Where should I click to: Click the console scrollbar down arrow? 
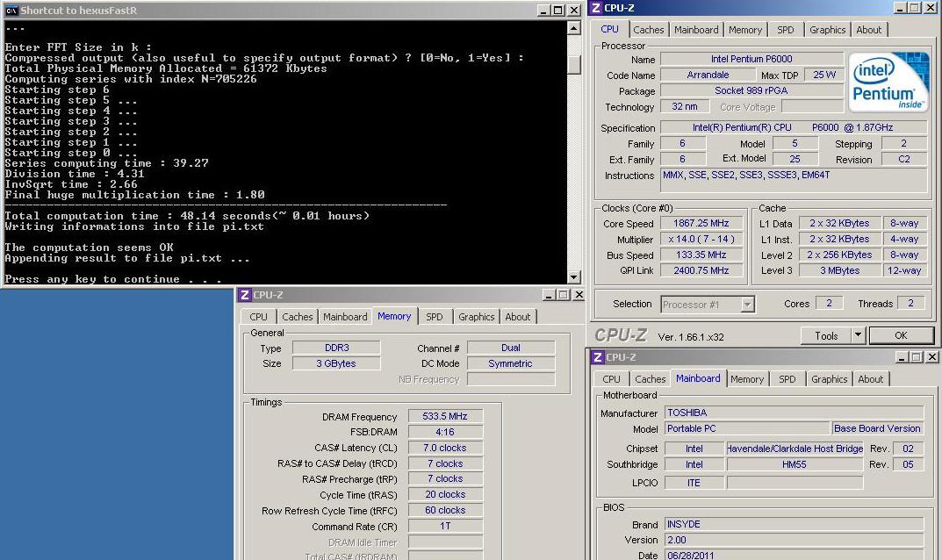point(574,277)
